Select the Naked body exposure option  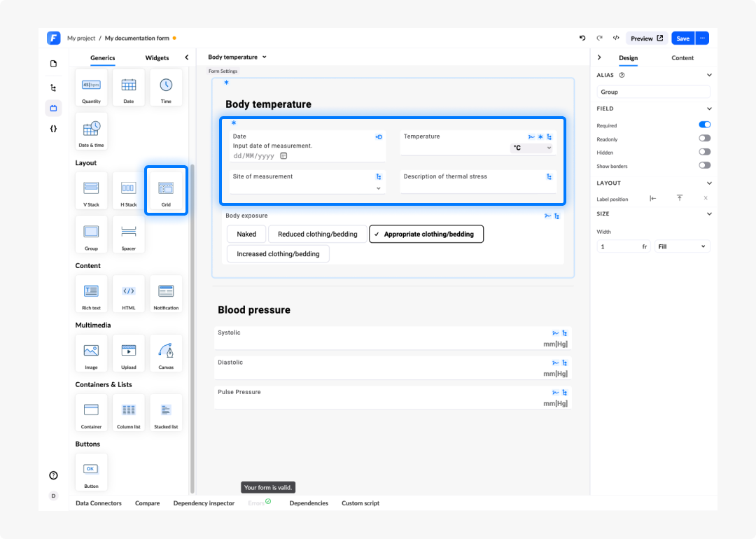tap(246, 234)
